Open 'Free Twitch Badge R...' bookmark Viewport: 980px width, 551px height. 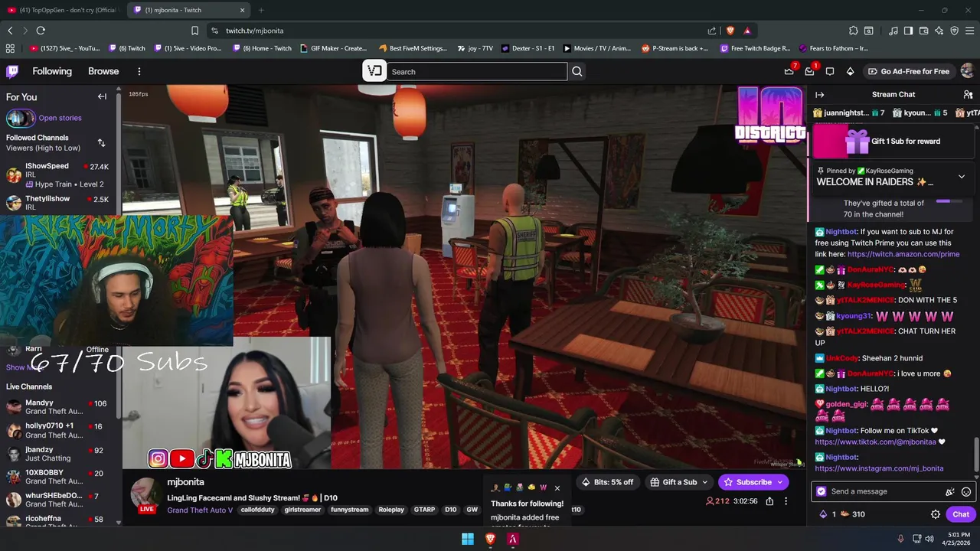coord(755,48)
